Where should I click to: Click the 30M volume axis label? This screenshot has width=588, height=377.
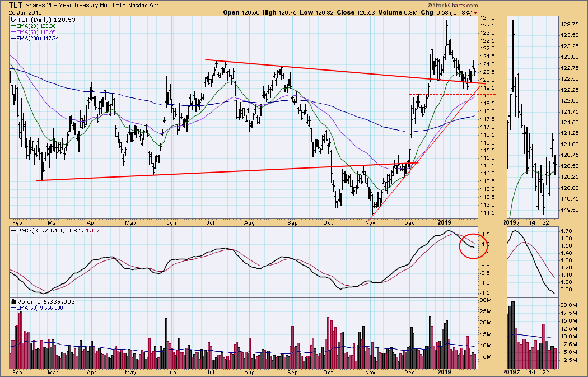[x=487, y=300]
